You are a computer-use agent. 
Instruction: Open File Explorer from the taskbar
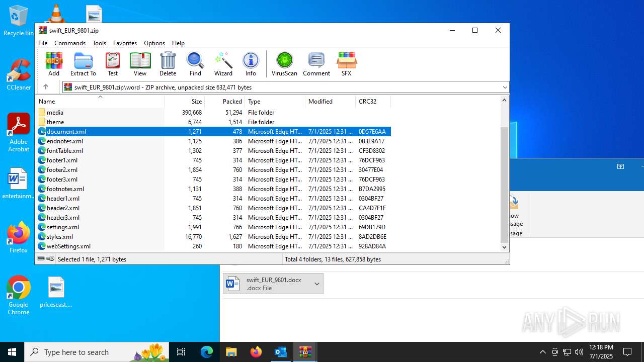pos(231,352)
